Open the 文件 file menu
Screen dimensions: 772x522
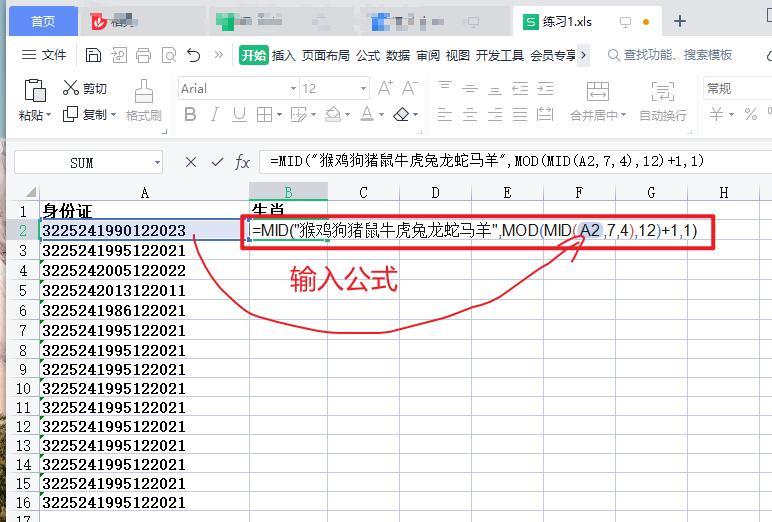(44, 55)
